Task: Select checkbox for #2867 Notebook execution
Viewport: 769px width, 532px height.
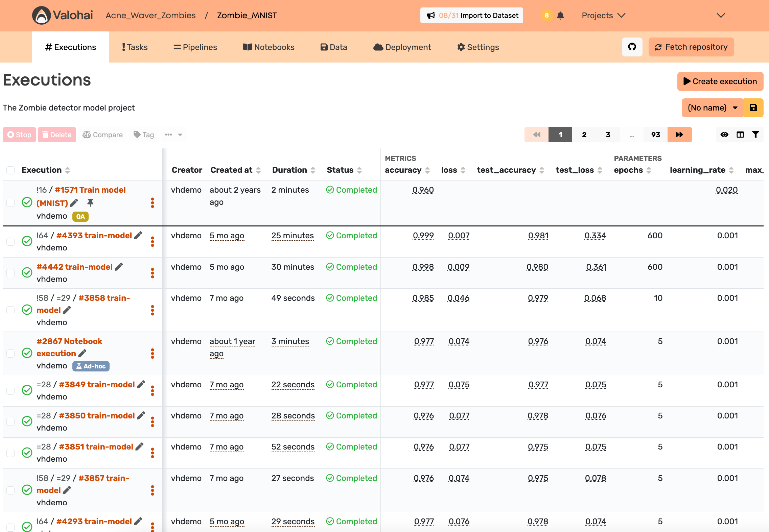Action: pyautogui.click(x=11, y=354)
